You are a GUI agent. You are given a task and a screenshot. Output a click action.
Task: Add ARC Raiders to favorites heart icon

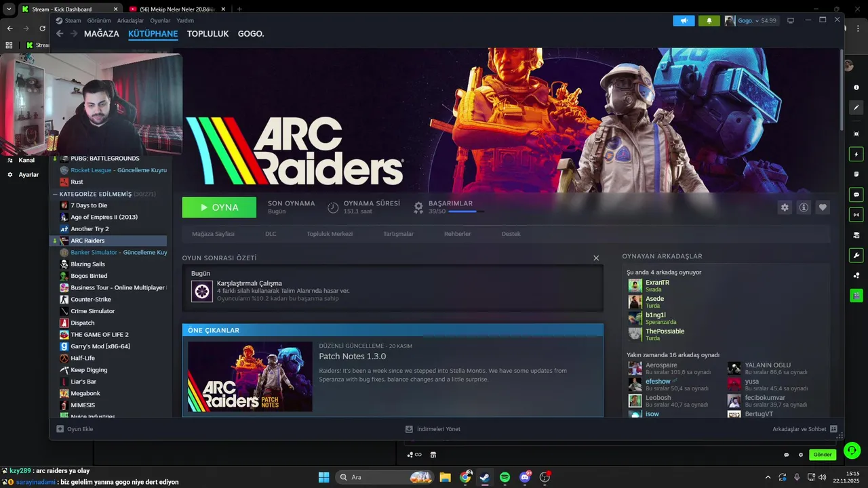[x=823, y=207]
